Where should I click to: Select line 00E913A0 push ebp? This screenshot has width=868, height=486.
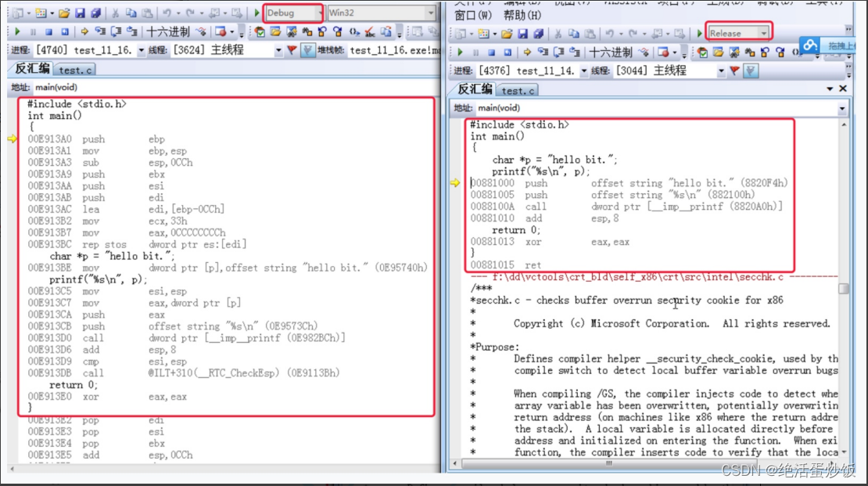coord(96,139)
